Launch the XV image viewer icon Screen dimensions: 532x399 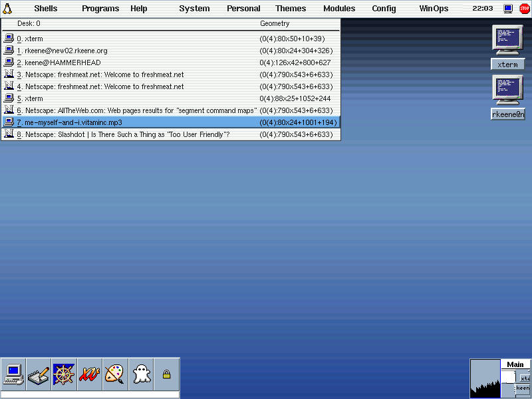[90, 374]
